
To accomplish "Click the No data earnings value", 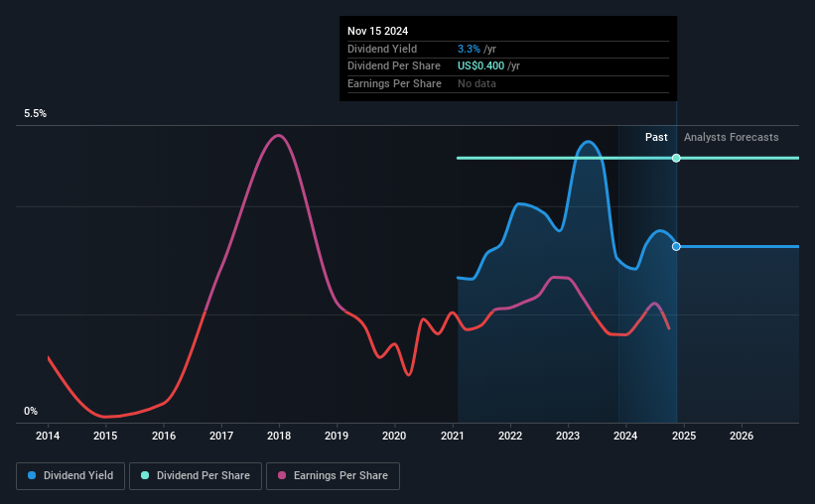I will click(476, 83).
